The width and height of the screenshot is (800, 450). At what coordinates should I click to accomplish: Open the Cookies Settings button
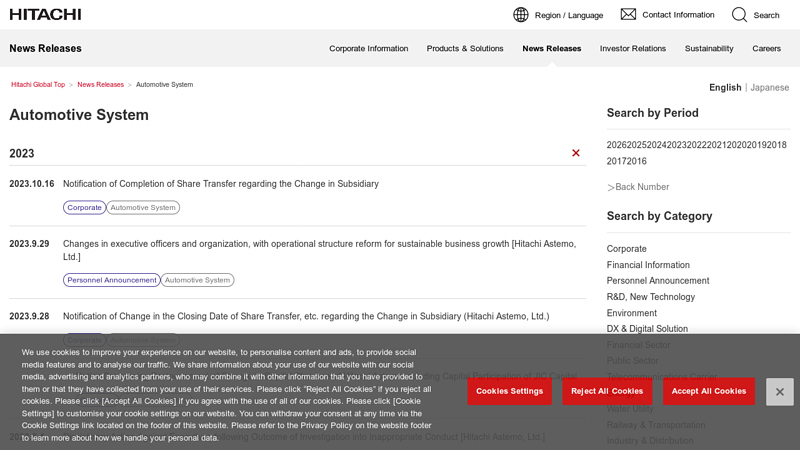coord(509,391)
